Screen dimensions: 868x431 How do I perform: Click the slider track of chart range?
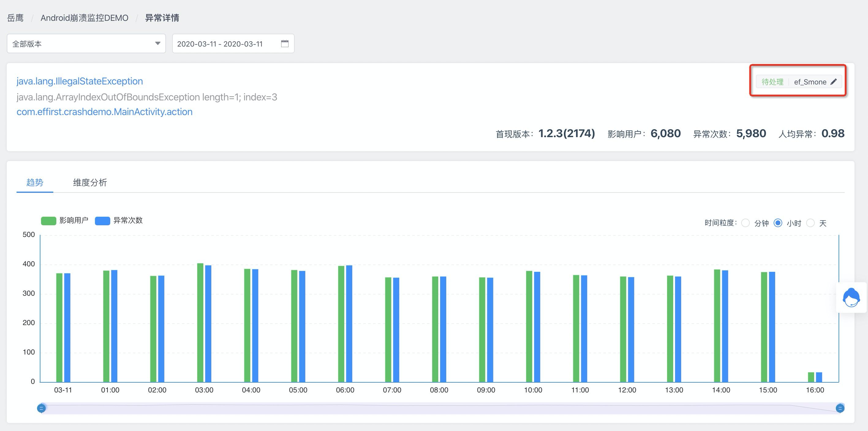pos(441,408)
